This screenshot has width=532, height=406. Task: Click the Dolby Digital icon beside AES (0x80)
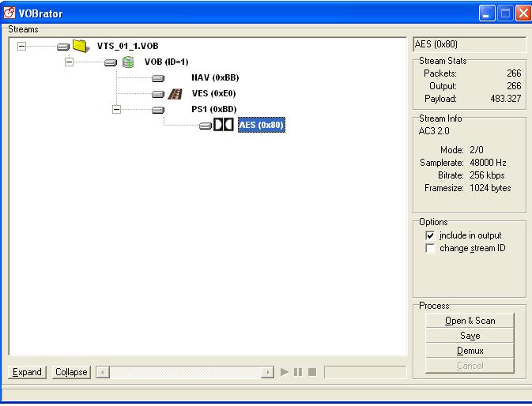click(x=224, y=125)
